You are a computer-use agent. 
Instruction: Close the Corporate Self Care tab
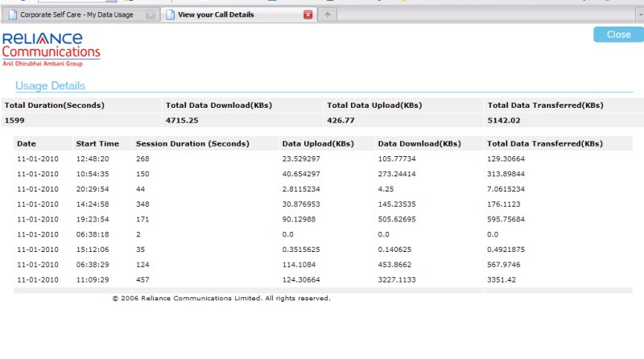(151, 14)
